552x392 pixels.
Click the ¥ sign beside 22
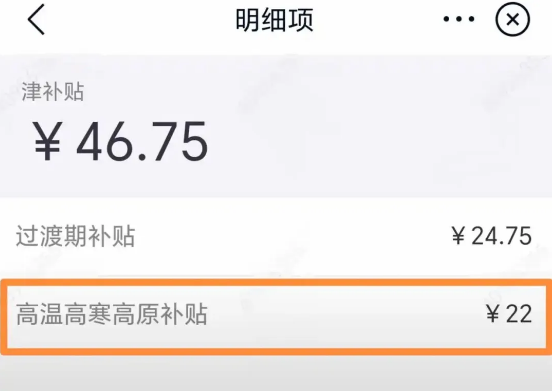493,314
